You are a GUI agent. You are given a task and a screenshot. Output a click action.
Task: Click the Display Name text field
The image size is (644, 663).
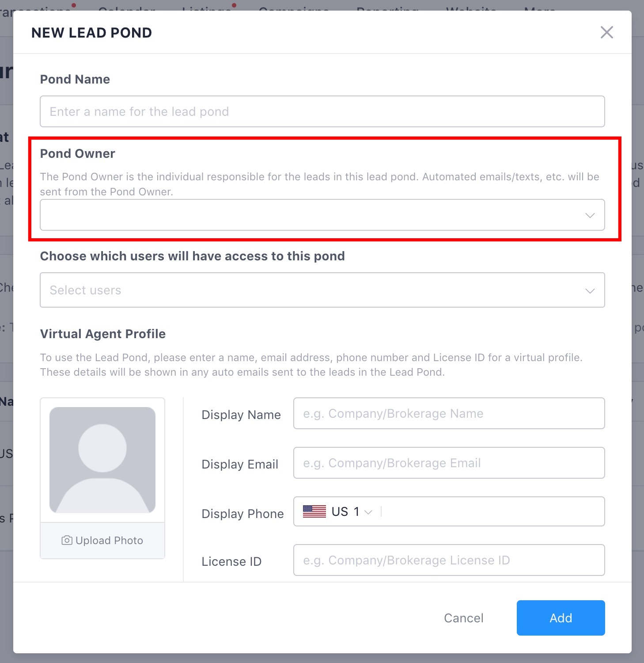click(449, 413)
